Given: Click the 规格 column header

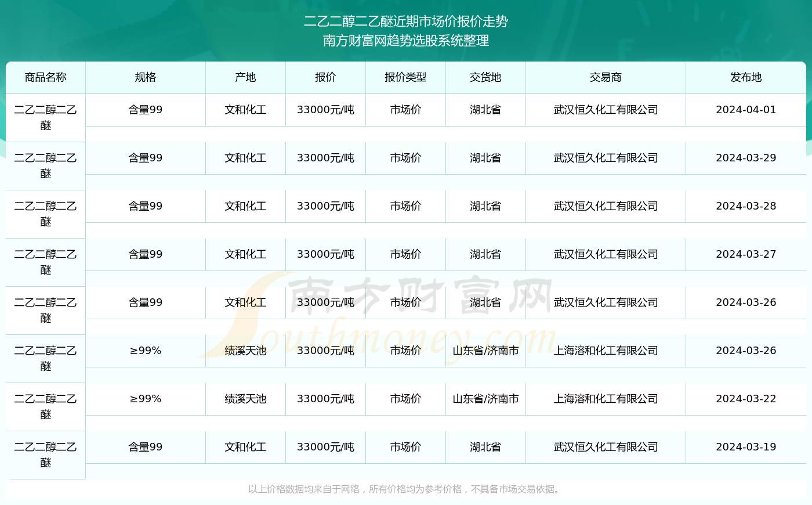Looking at the screenshot, I should 146,77.
